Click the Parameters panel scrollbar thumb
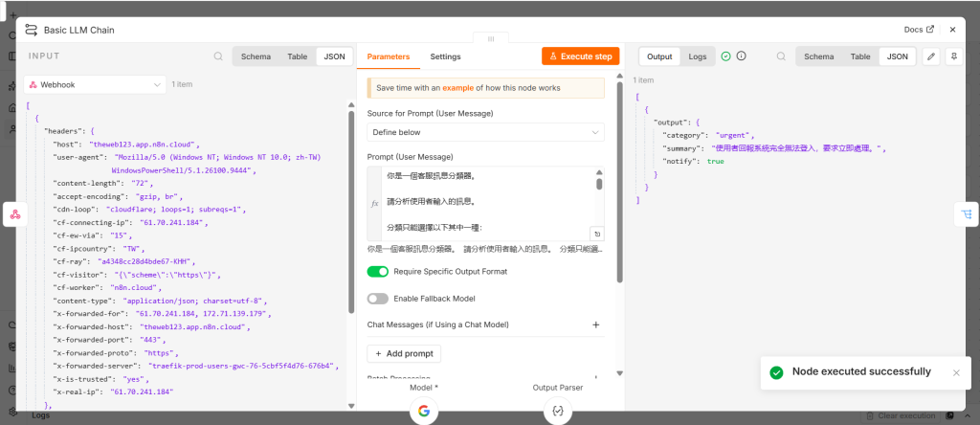Screen dimensions: 980x425 [620, 181]
